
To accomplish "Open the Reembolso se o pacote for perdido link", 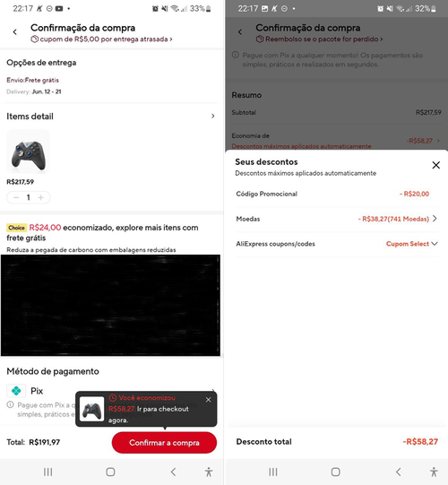I will click(x=319, y=39).
